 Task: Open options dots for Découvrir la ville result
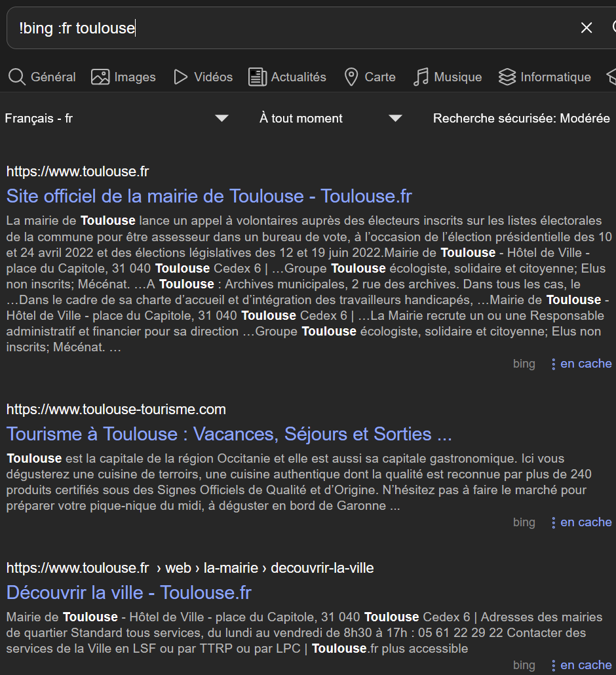[x=554, y=666]
